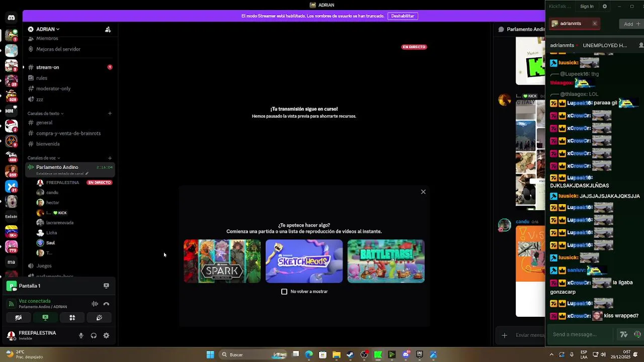Image resolution: width=644 pixels, height=362 pixels.
Task: Open compra-y-venta-de-brainrots channel
Action: point(70,133)
